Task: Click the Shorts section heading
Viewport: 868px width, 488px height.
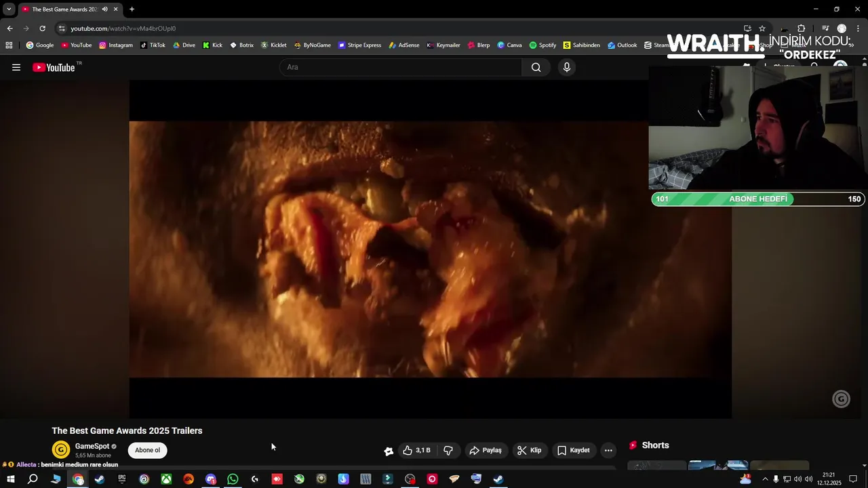Action: 655,445
